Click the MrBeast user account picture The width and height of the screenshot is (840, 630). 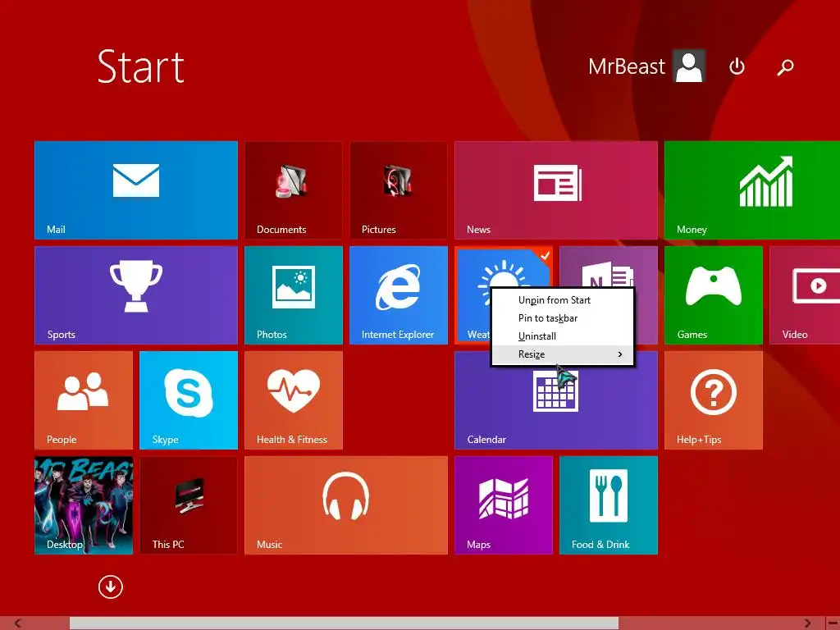tap(689, 66)
